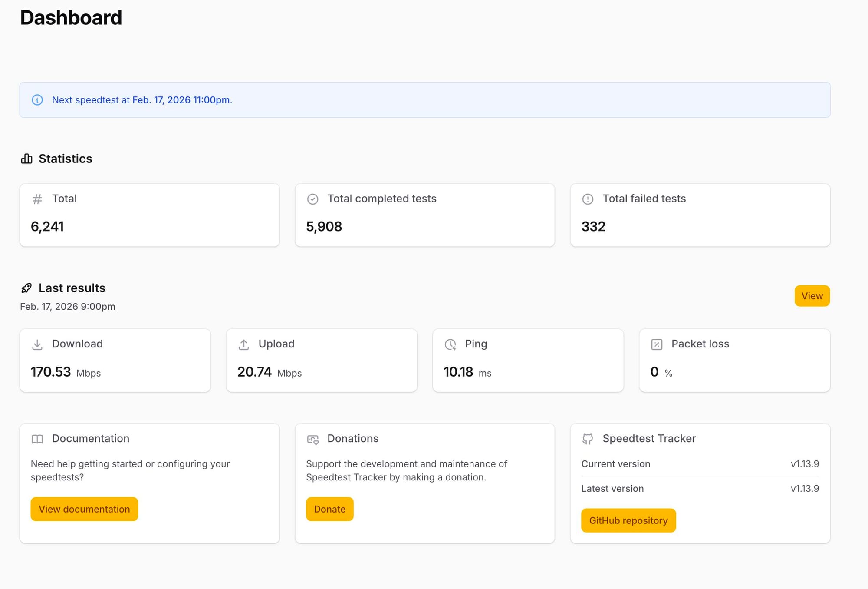Click the Download speed 170.53 Mbps card
The image size is (868, 589).
[x=115, y=361]
